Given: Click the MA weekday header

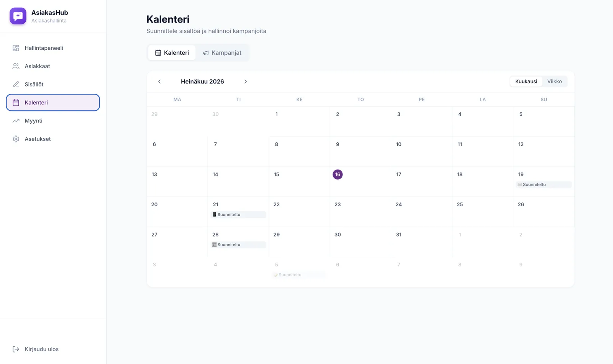Looking at the screenshot, I should point(177,100).
